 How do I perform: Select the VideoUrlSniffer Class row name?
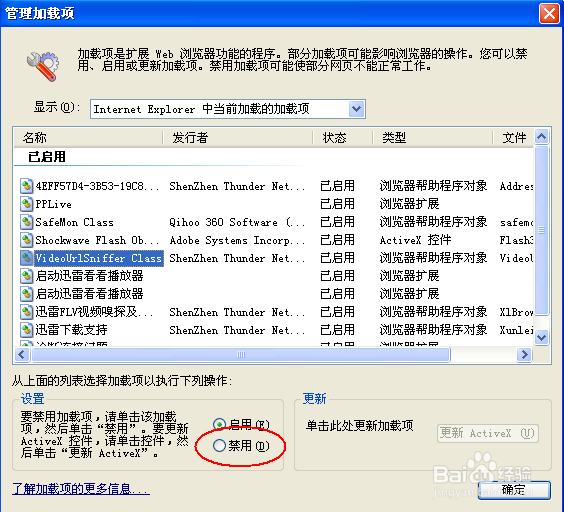point(99,258)
